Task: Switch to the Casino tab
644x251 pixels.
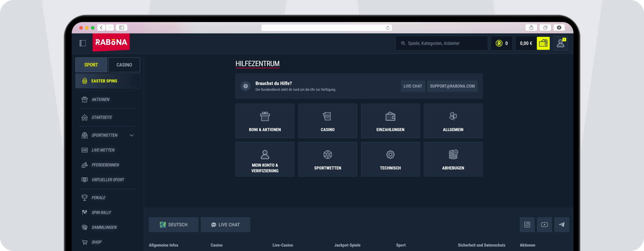Action: (124, 65)
